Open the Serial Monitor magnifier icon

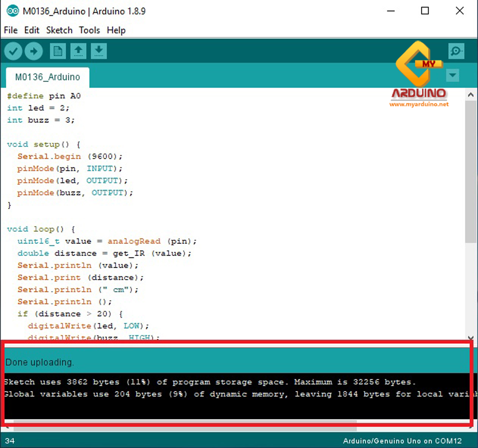(x=456, y=51)
